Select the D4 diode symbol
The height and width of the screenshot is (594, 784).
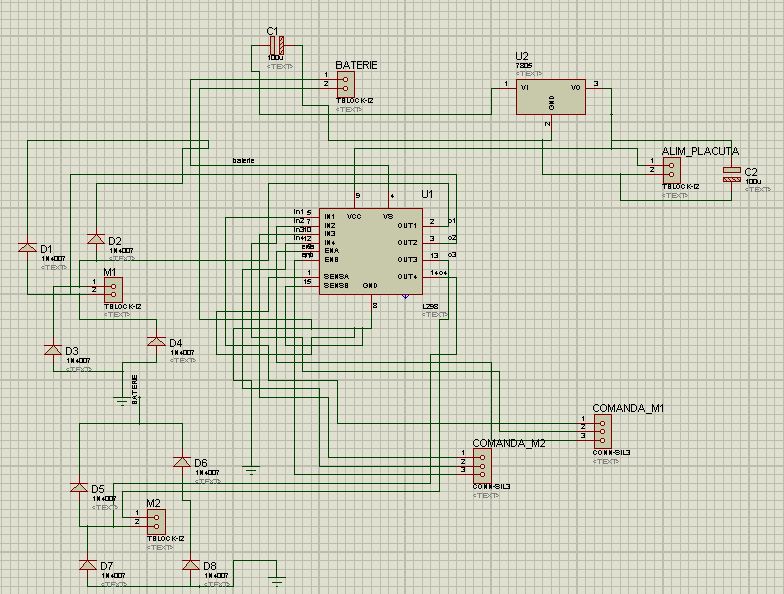coord(156,342)
